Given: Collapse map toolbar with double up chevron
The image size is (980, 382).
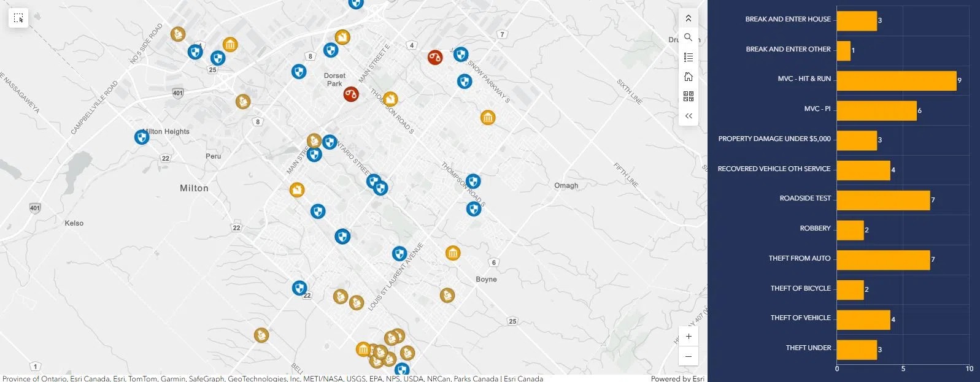Looking at the screenshot, I should [x=688, y=18].
